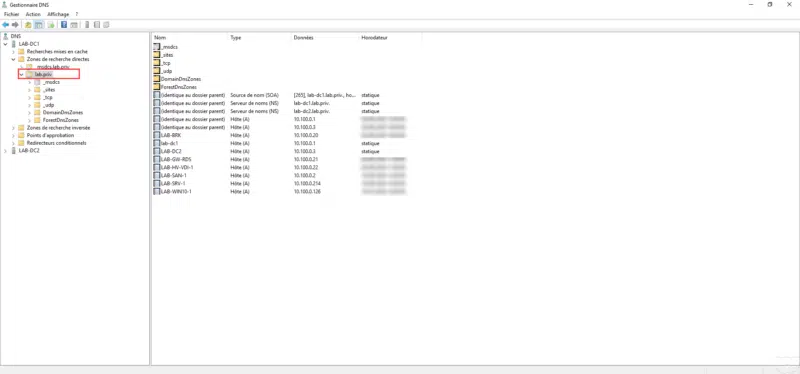Select Redirecteurs conditionnels in the tree
The width and height of the screenshot is (800, 374).
pos(56,143)
